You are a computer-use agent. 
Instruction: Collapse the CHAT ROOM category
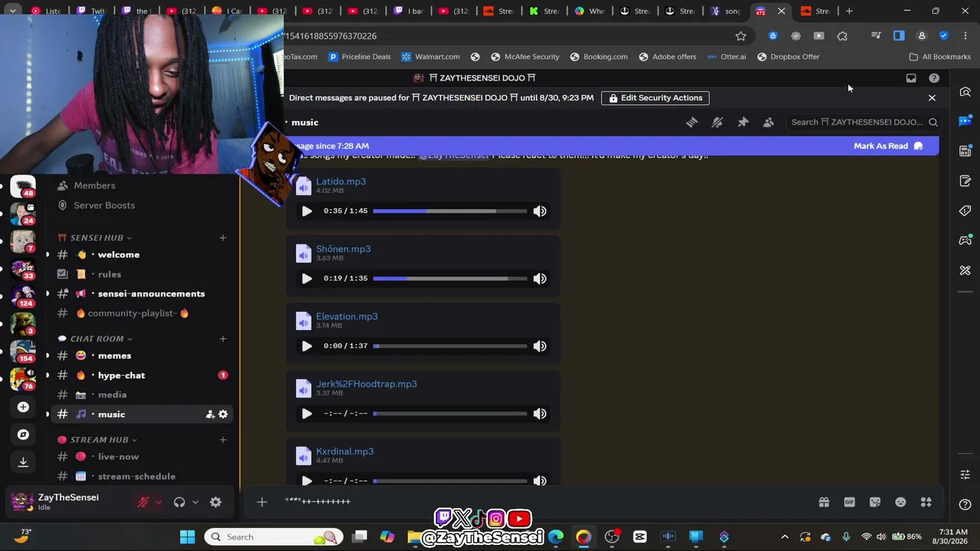click(x=95, y=339)
